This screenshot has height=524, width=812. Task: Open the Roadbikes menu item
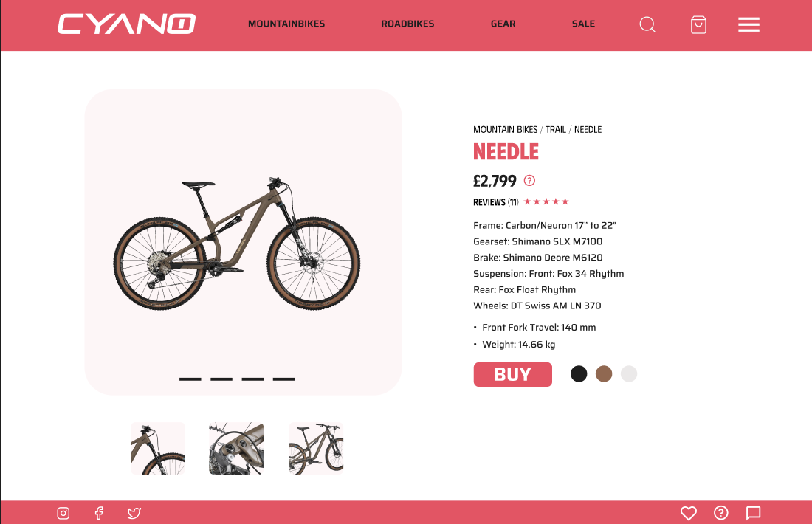click(407, 24)
